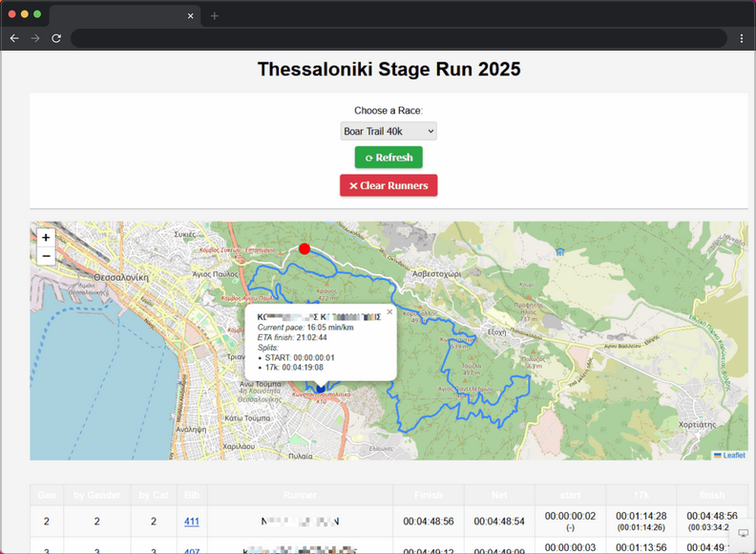Click the Runner column header
This screenshot has height=554, width=756.
tap(300, 495)
